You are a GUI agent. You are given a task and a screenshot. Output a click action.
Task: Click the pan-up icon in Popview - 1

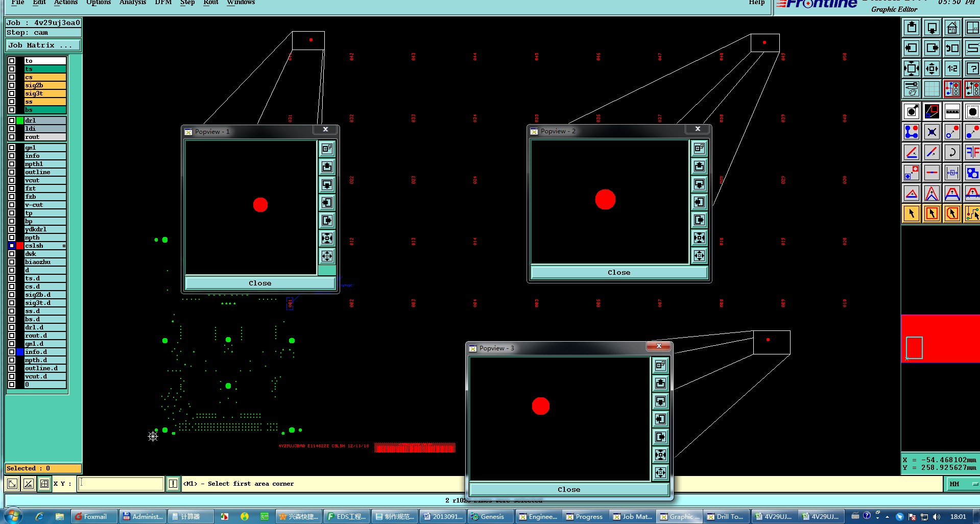click(327, 166)
